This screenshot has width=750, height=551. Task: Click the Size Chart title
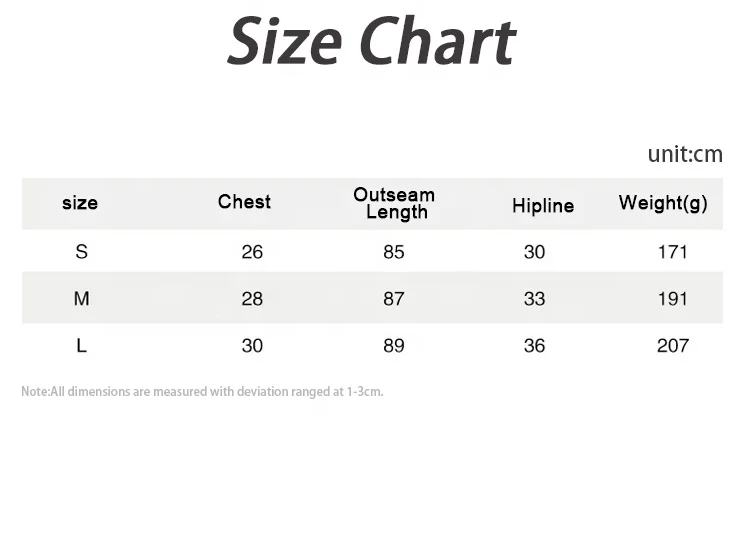tap(371, 42)
